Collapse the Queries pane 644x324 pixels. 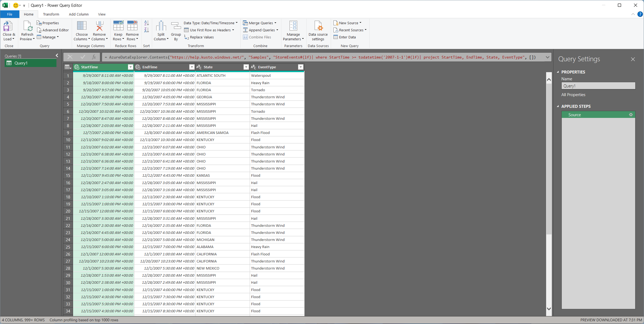pos(57,56)
